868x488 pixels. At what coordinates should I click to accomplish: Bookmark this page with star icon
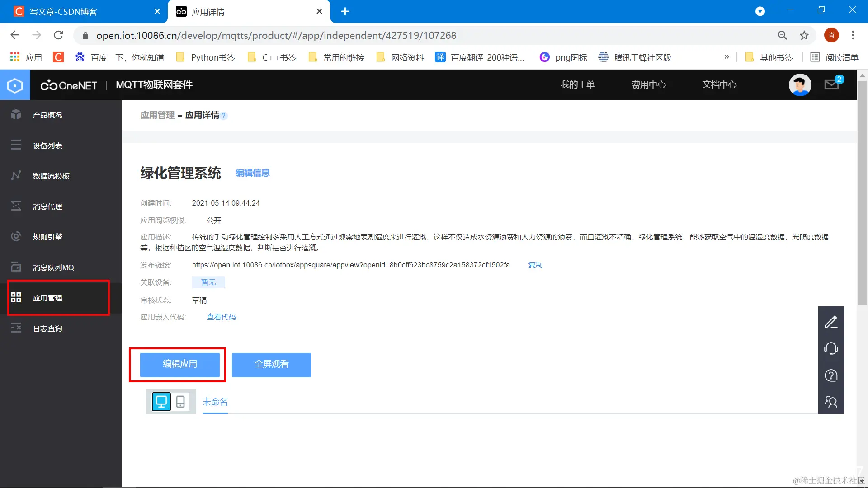804,35
